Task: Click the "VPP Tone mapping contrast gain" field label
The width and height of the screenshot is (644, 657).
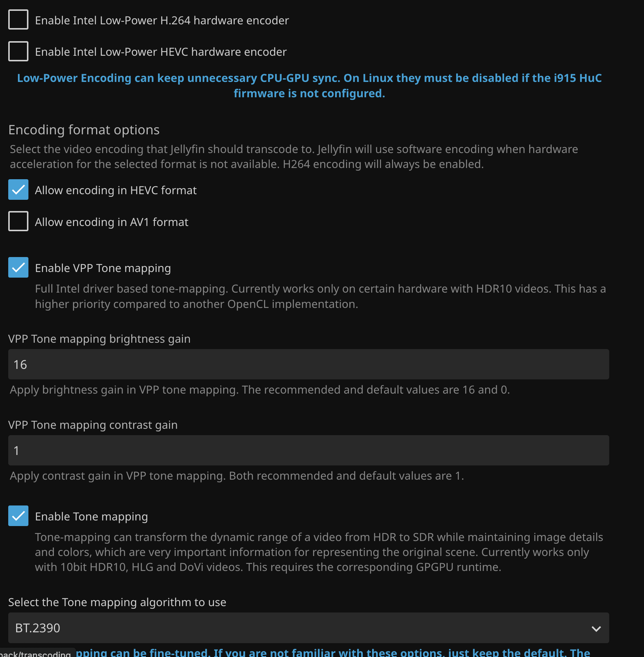Action: click(x=93, y=425)
